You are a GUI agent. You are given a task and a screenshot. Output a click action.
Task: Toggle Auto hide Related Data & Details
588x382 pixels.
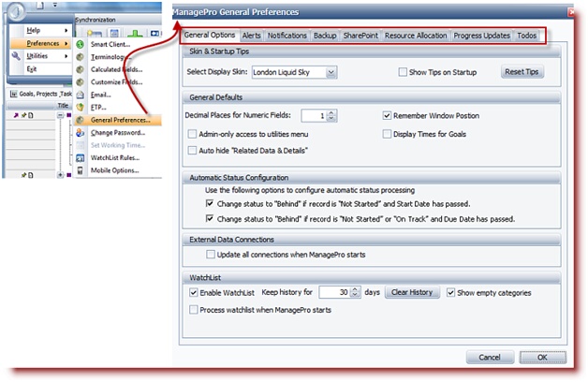(x=192, y=151)
